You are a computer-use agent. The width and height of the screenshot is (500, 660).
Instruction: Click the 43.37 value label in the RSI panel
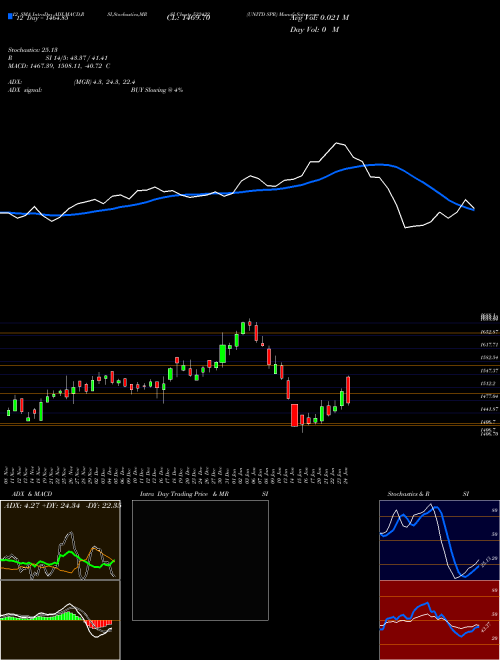click(x=486, y=627)
